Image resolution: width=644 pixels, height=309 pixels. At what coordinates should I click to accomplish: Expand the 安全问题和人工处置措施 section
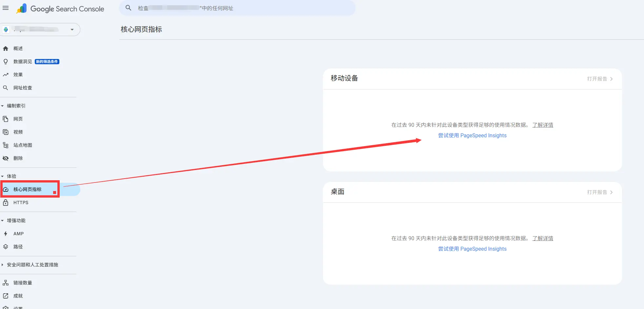coord(3,265)
